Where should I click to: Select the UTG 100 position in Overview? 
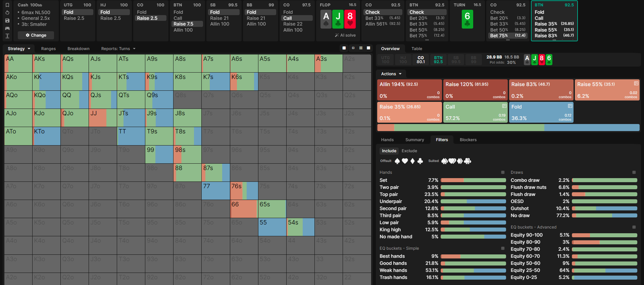click(x=386, y=60)
